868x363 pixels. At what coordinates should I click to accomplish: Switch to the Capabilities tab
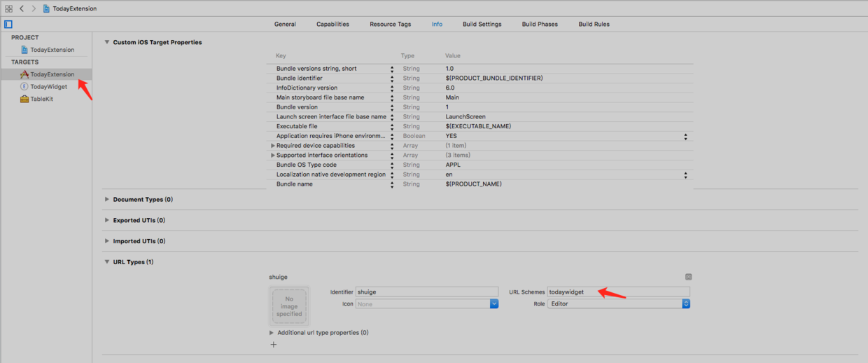(x=332, y=24)
